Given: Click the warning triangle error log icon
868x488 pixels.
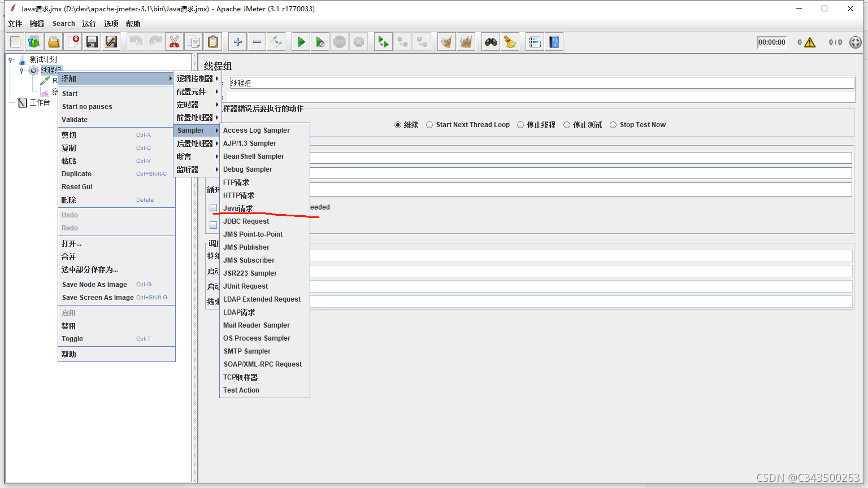Looking at the screenshot, I should [810, 42].
